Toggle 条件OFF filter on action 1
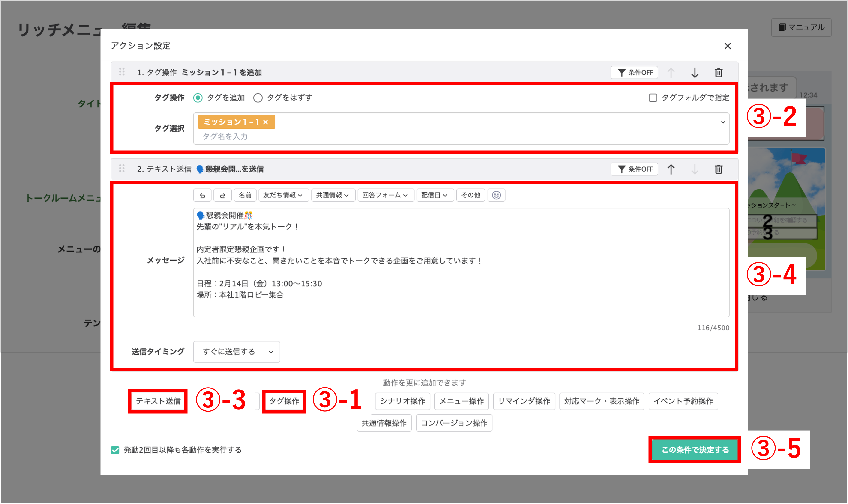The image size is (848, 504). pyautogui.click(x=634, y=73)
